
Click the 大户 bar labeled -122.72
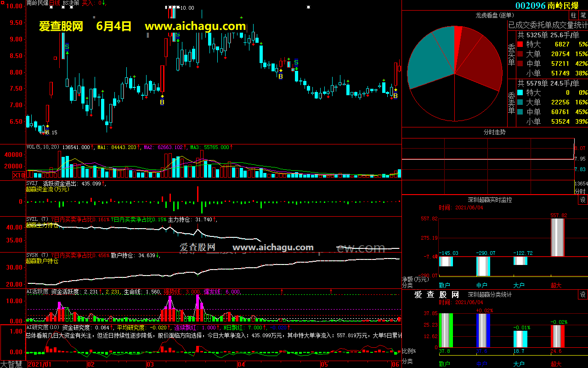[x=520, y=260]
